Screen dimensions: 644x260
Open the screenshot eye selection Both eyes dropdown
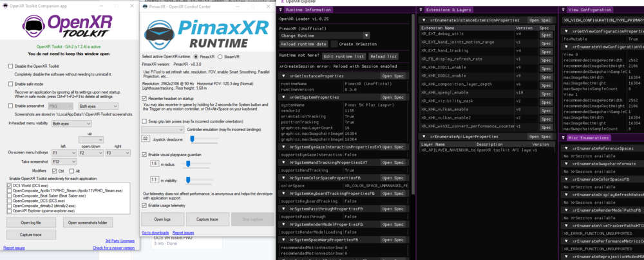[x=98, y=106]
